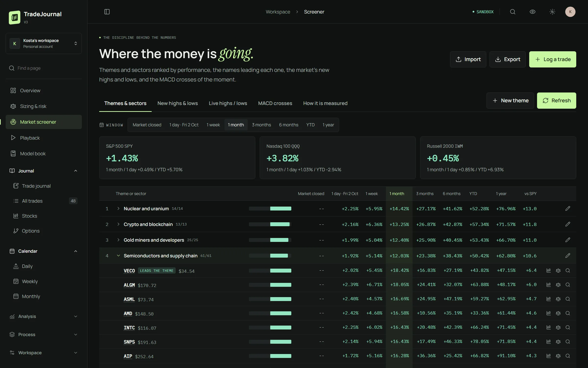This screenshot has width=588, height=368.
Task: Expand the Process sidebar section
Action: [44, 335]
